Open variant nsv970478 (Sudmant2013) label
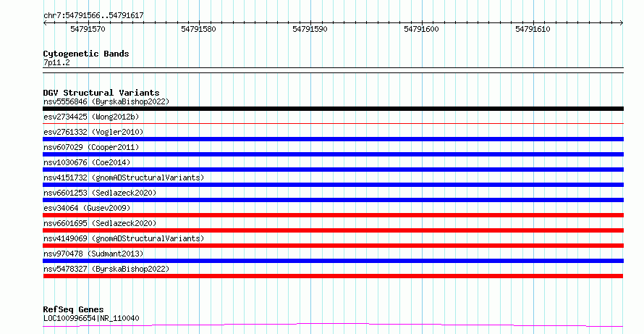644x334 pixels. click(93, 254)
